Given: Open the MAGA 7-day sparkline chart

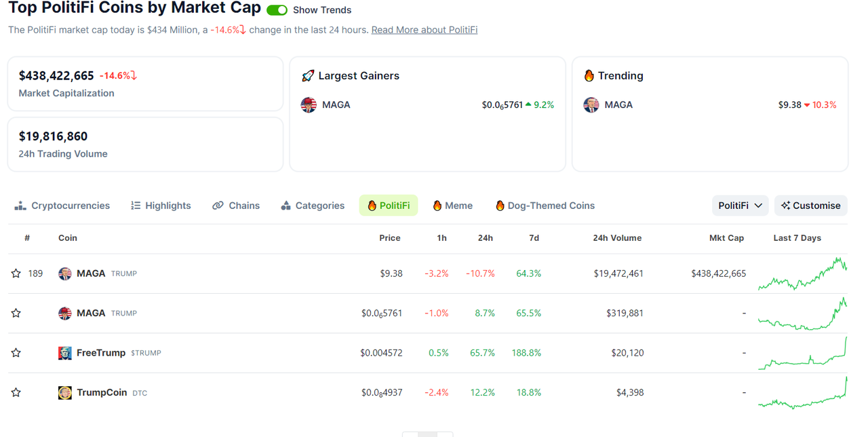Looking at the screenshot, I should coord(802,273).
